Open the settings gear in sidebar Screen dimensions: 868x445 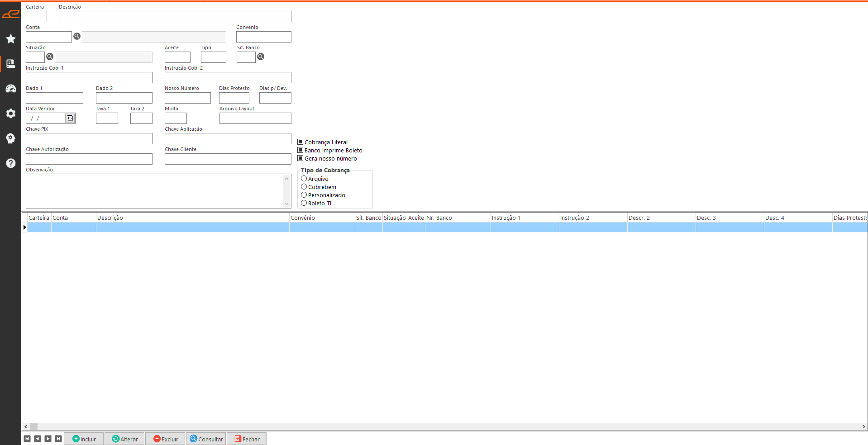tap(11, 114)
